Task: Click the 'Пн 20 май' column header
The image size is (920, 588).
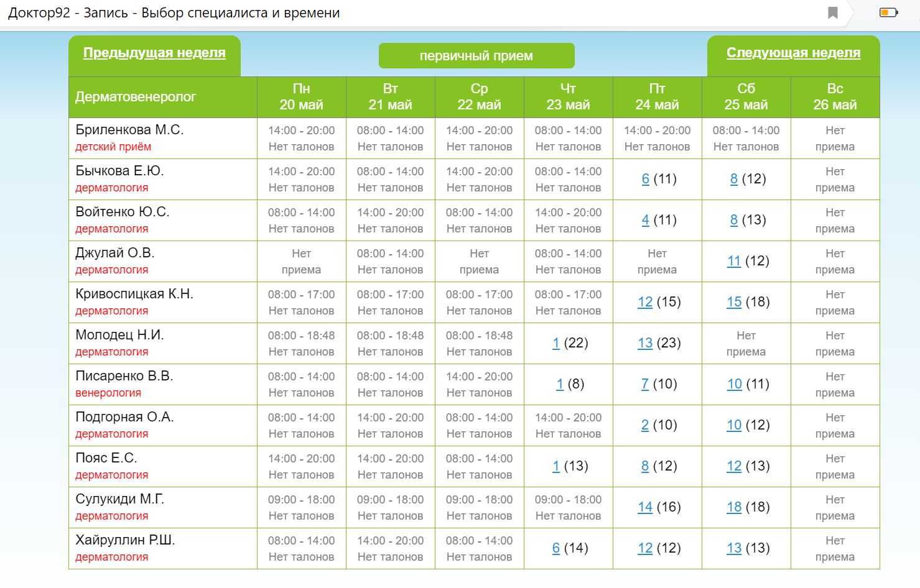Action: (x=302, y=97)
